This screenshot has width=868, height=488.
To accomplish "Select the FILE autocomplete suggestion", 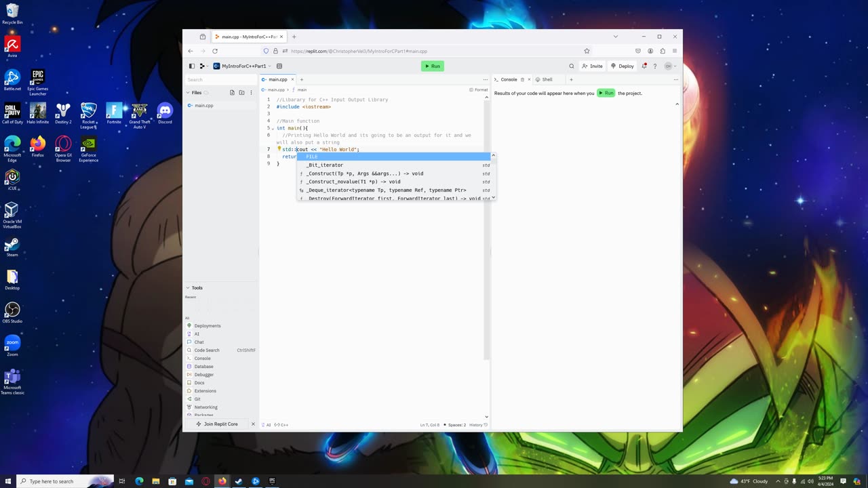I will [393, 157].
